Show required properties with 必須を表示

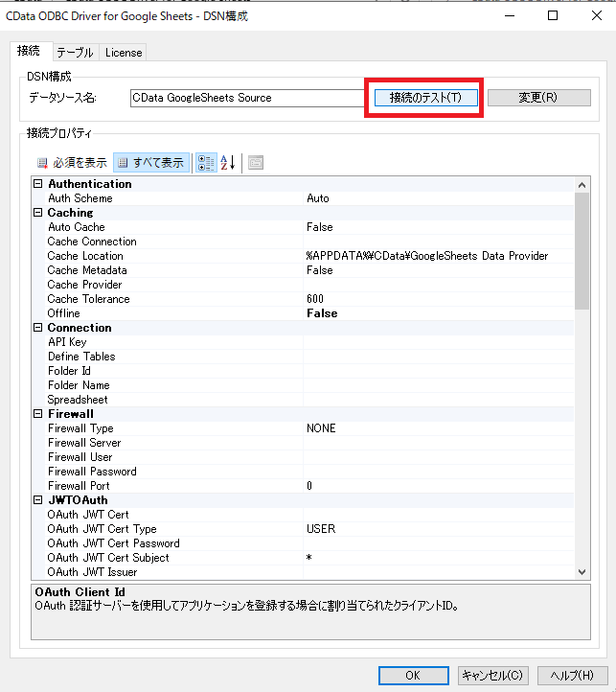[73, 163]
